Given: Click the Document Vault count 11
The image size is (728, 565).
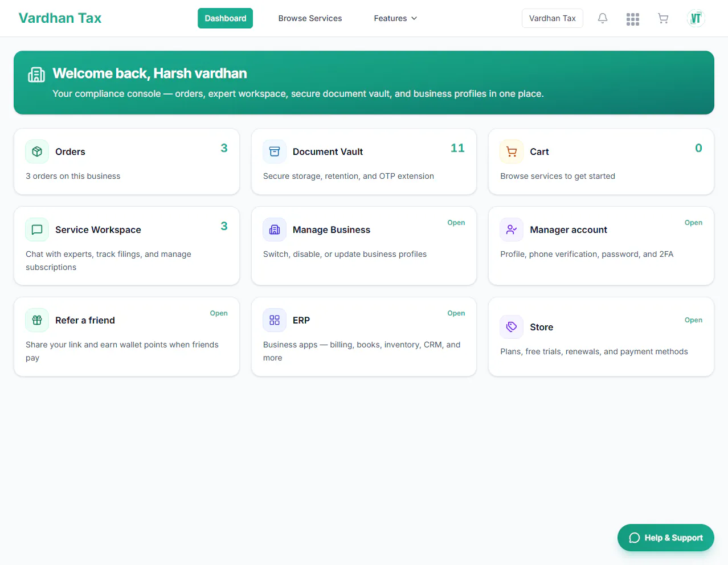Looking at the screenshot, I should point(457,148).
